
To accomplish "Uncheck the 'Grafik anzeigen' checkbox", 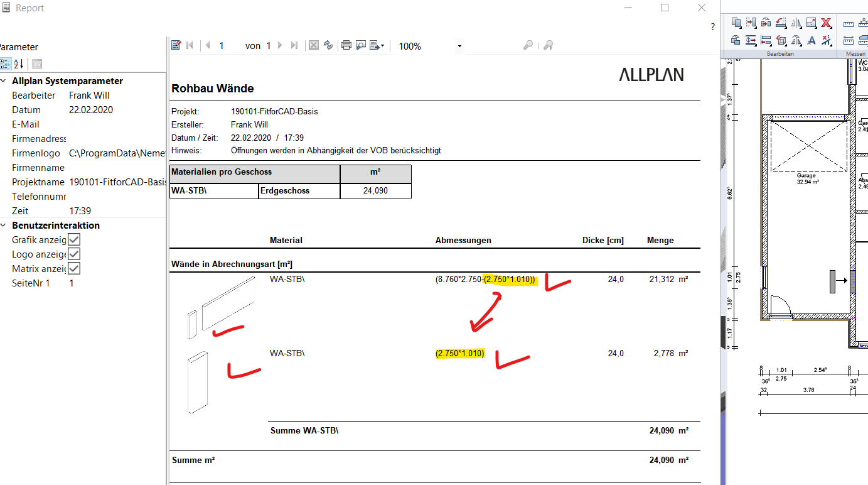I will (74, 239).
